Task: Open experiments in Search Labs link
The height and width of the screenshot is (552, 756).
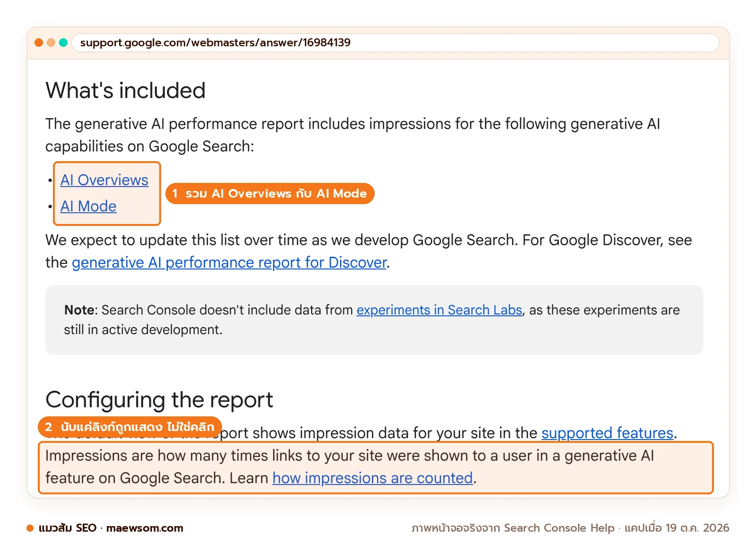Action: (439, 310)
